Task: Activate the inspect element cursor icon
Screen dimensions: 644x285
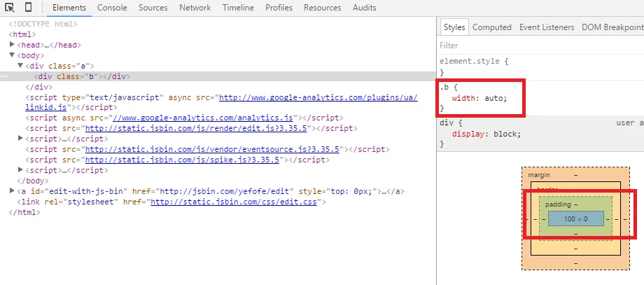Action: pos(9,8)
